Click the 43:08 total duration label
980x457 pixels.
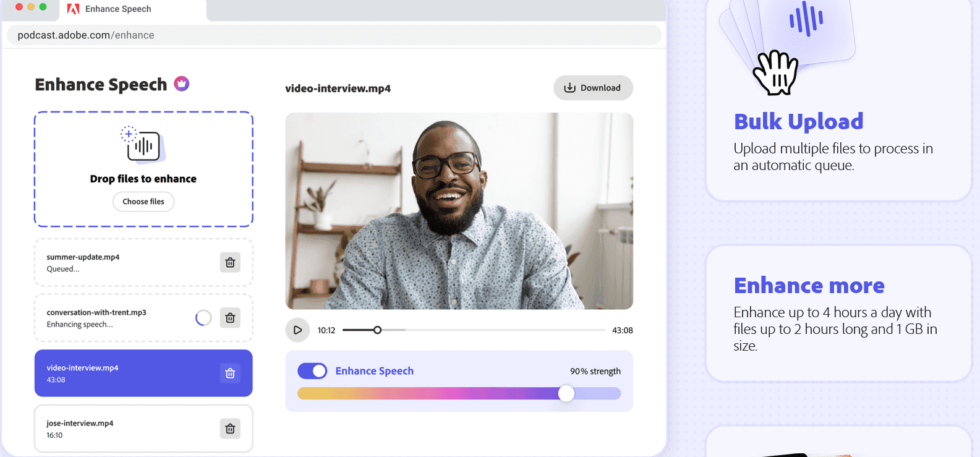coord(622,330)
